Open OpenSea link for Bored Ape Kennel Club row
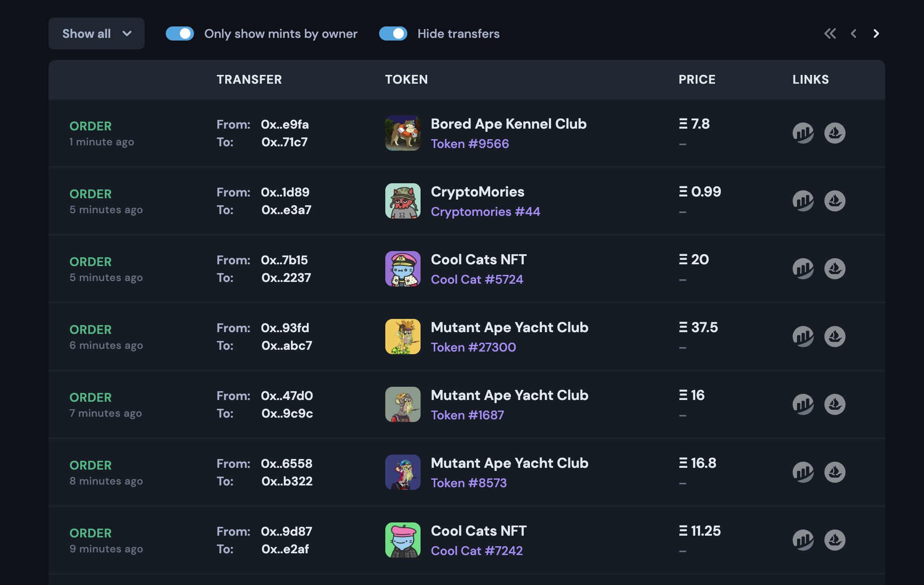 [835, 133]
